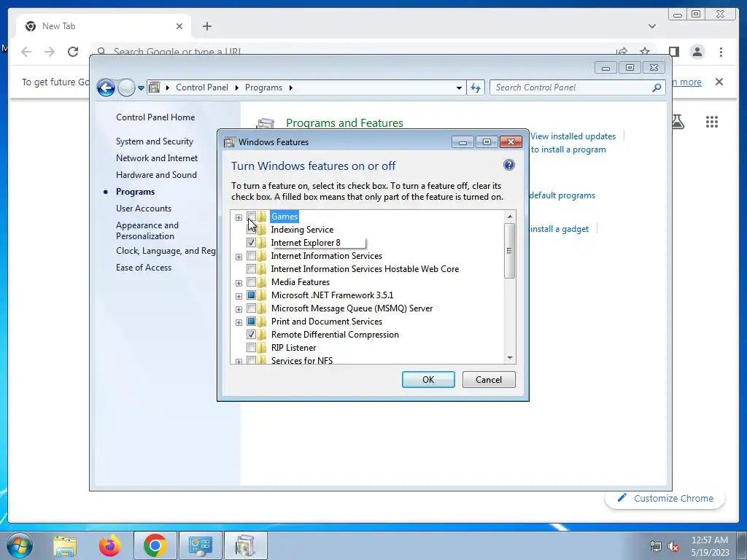Expand Internet Information Services node
This screenshot has width=747, height=560.
pyautogui.click(x=239, y=257)
